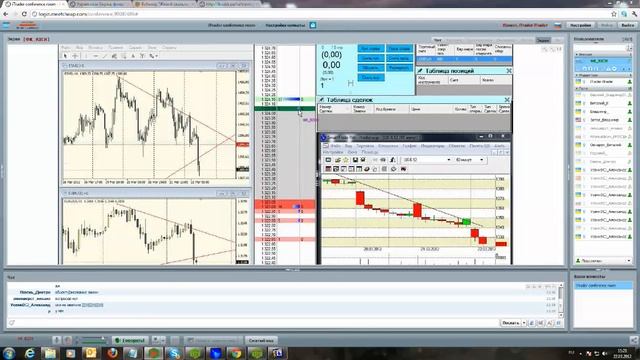The image size is (640, 360).
Task: Click the browser back button
Action: 6,14
